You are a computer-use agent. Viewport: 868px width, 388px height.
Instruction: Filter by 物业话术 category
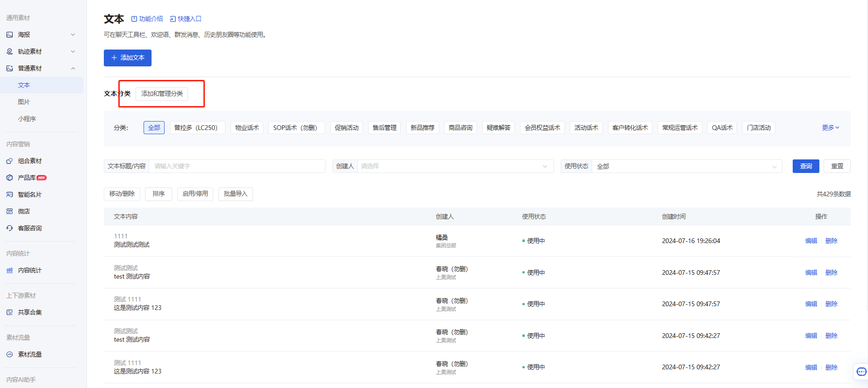(x=247, y=128)
